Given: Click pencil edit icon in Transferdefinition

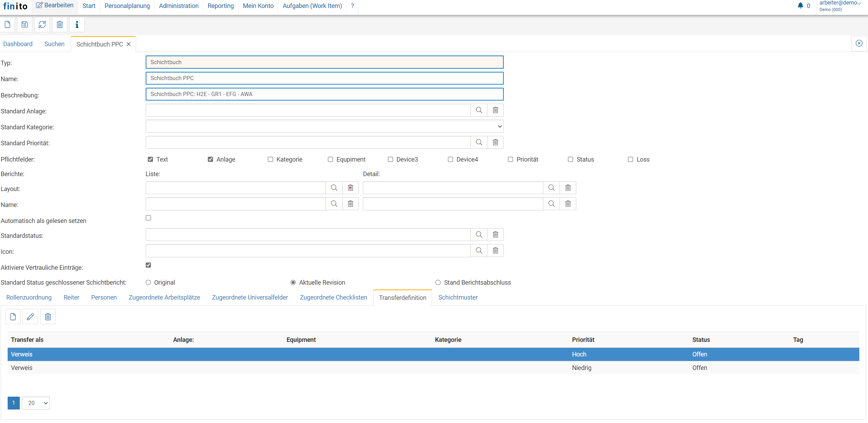Looking at the screenshot, I should click(30, 317).
